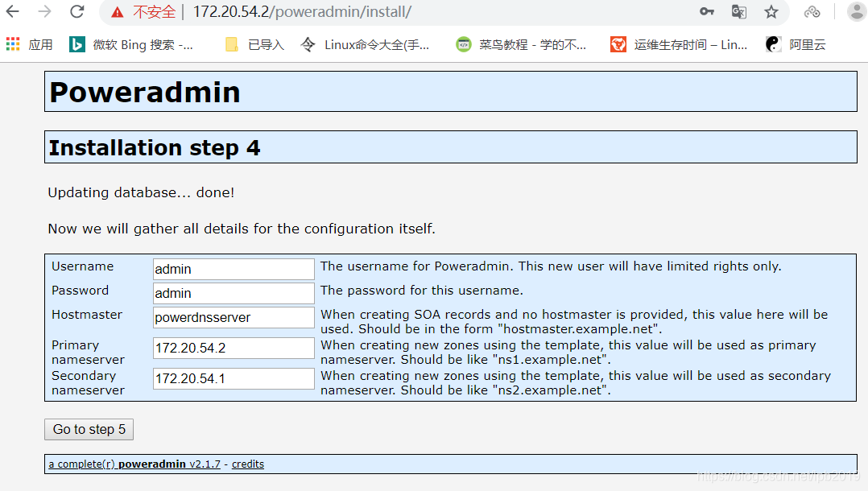Viewport: 868px width, 491px height.
Task: Open the 阿里云 bookmark
Action: coord(796,44)
